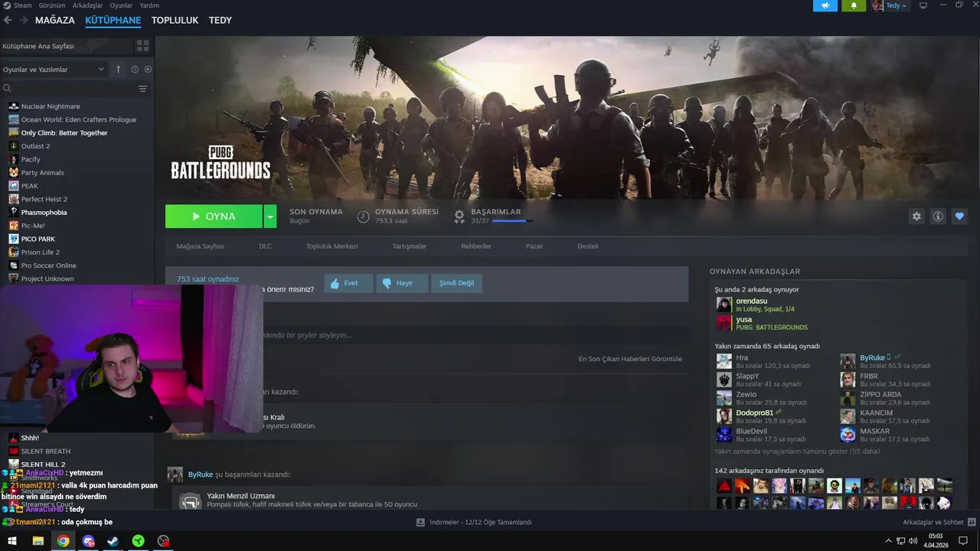The image size is (980, 551).
Task: Open the Oyunlar menu
Action: [x=121, y=5]
